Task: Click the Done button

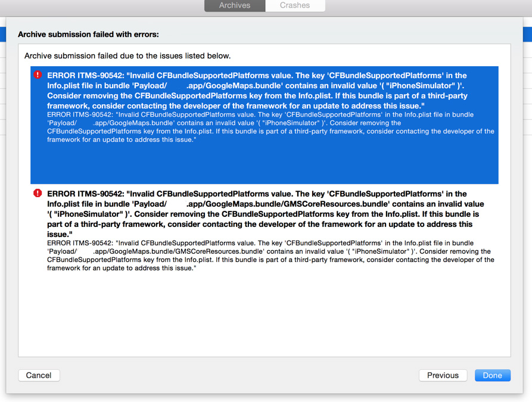Action: [x=492, y=375]
